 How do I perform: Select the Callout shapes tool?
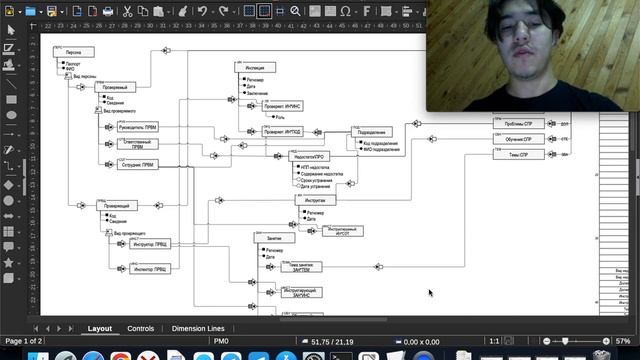9,247
